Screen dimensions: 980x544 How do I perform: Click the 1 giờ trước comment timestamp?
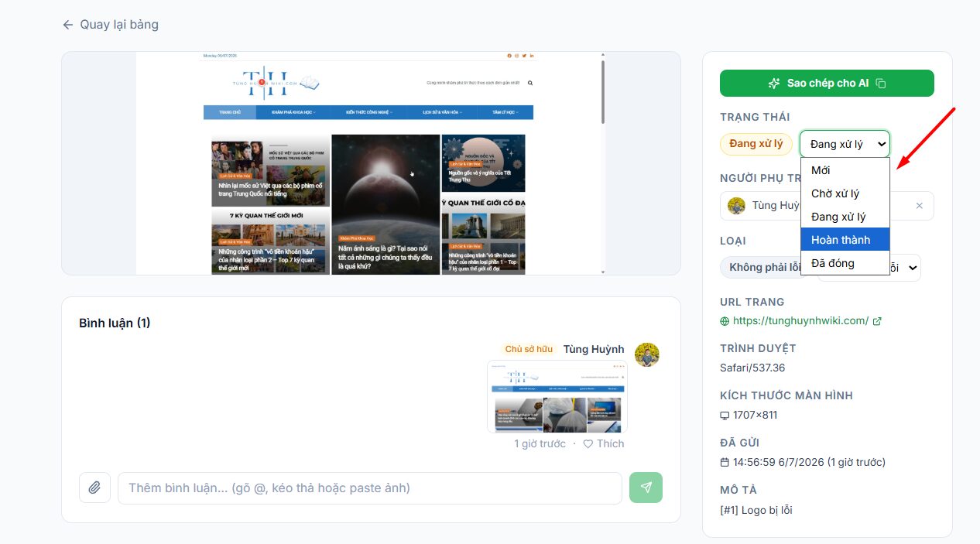point(540,443)
